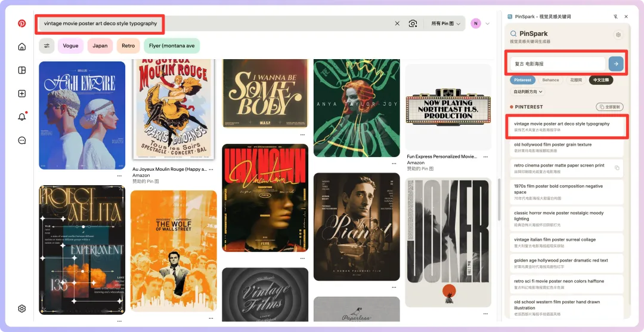Open visual camera search
The image size is (644, 332).
click(413, 23)
